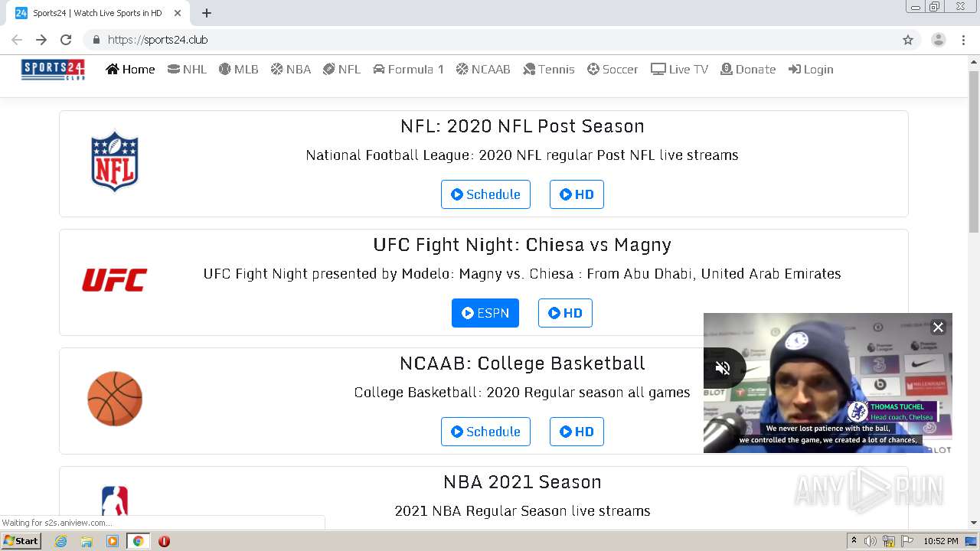Click the NBA 2021 Season heading
The image size is (980, 551).
522,482
